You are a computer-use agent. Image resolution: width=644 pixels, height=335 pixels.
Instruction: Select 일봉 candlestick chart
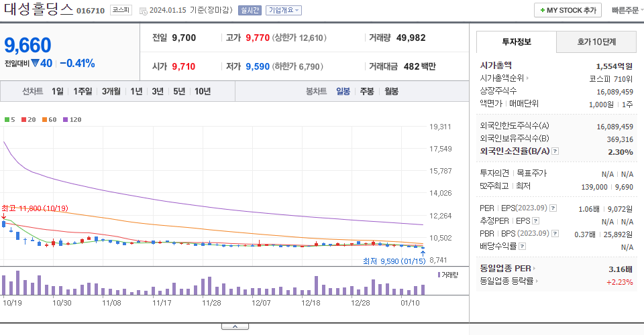tap(343, 91)
